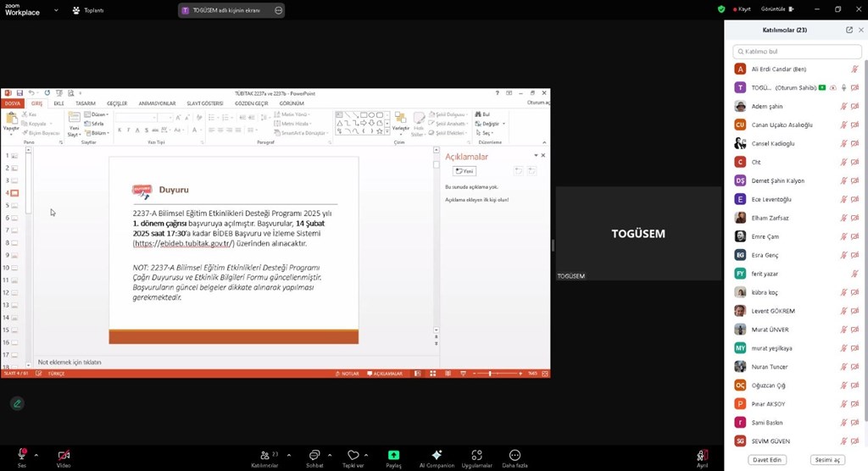Click the Davet Edin button
The image size is (868, 471).
766,460
